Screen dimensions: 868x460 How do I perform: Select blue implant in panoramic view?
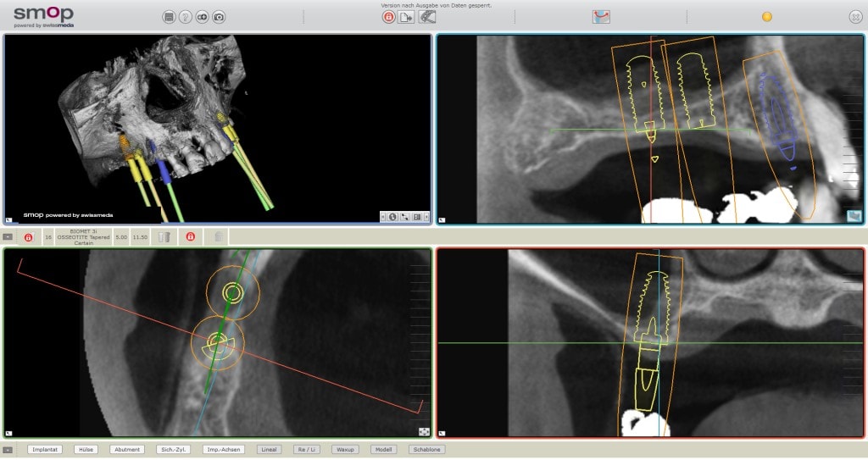click(x=778, y=116)
